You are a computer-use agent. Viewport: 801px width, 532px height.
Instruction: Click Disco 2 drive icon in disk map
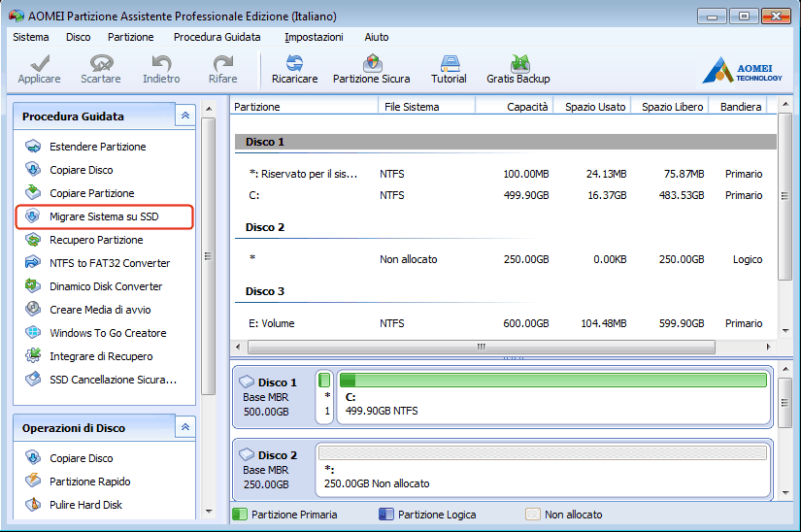[x=247, y=454]
